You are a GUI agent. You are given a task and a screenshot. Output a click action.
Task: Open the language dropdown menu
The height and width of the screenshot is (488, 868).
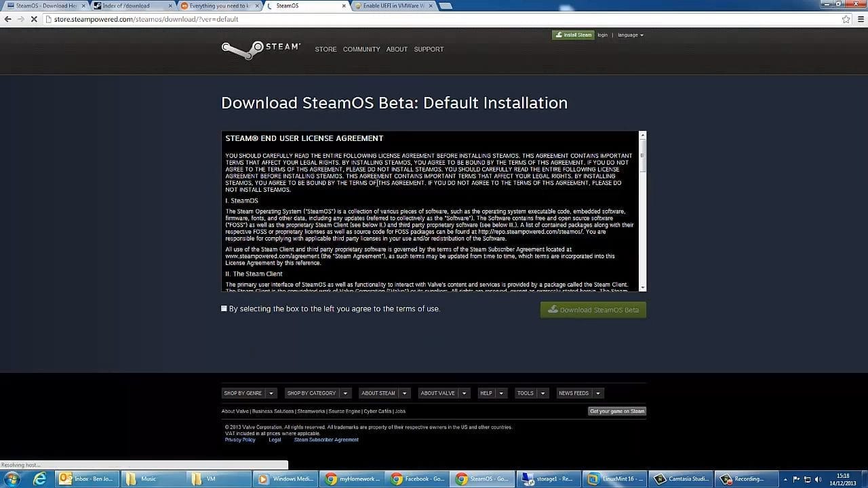[x=631, y=35]
